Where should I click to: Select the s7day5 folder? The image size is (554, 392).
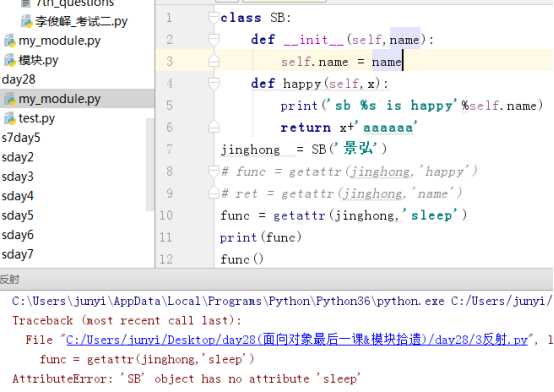click(21, 138)
